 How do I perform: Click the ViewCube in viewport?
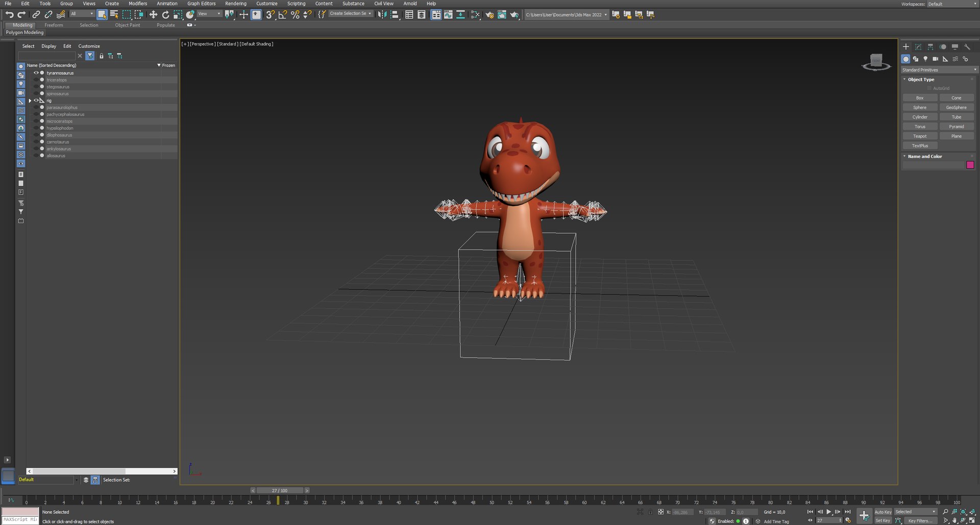coord(876,62)
